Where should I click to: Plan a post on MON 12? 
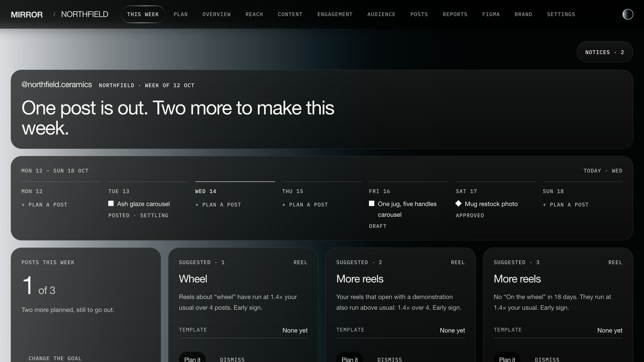pyautogui.click(x=45, y=205)
